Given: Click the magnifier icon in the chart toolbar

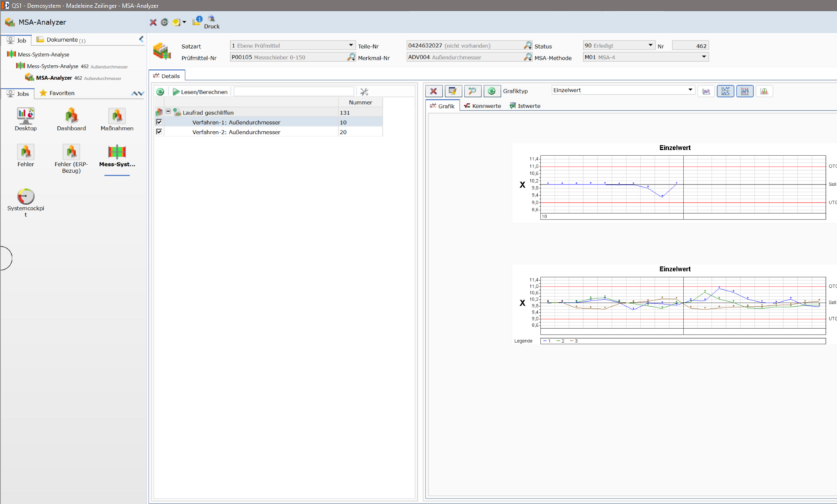Looking at the screenshot, I should (x=472, y=91).
